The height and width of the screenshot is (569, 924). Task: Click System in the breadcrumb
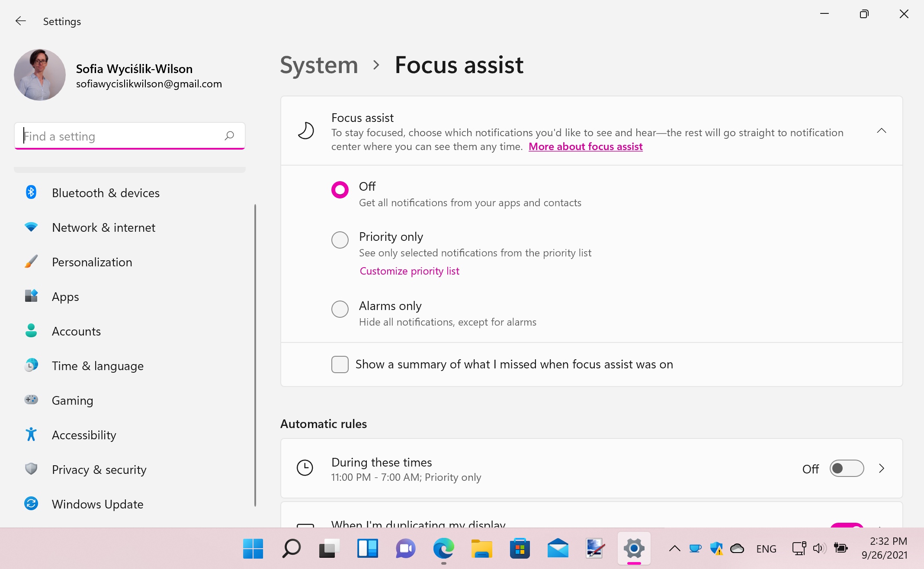(x=319, y=65)
